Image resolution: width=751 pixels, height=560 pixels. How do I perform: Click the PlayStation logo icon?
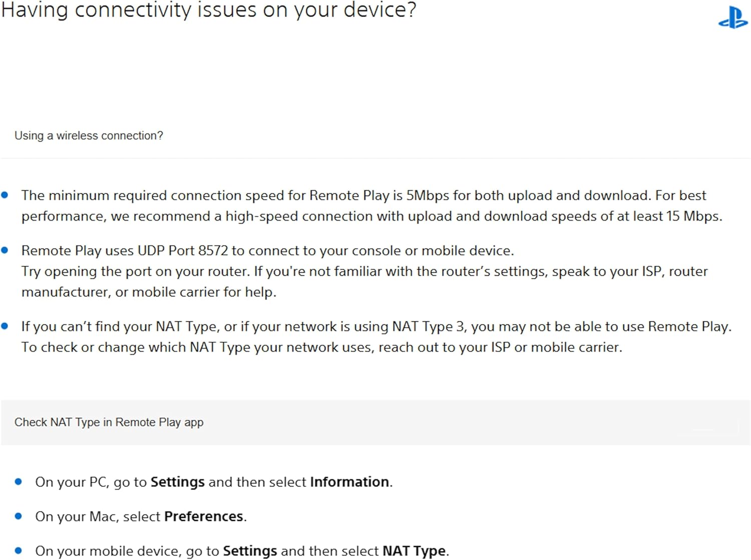(x=733, y=18)
